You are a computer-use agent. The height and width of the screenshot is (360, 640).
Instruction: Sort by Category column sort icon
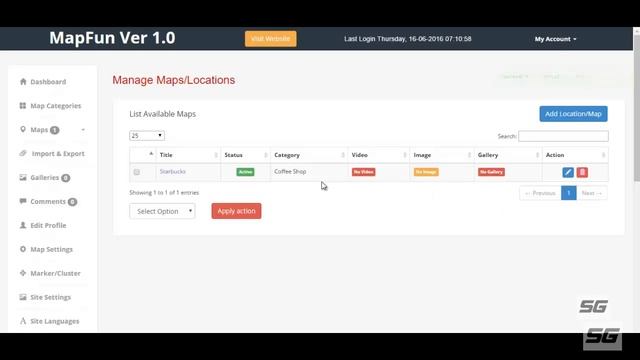tap(343, 155)
